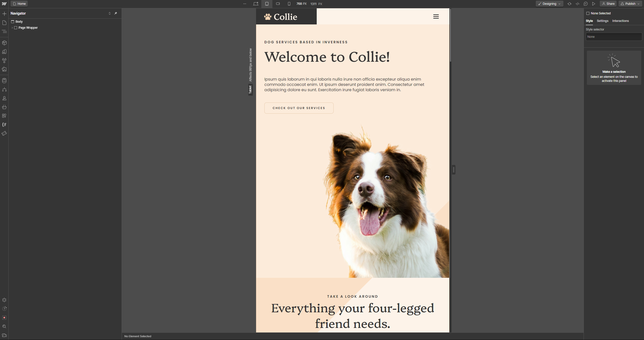Image resolution: width=644 pixels, height=340 pixels.
Task: Open the Designing mode dropdown
Action: pyautogui.click(x=549, y=4)
